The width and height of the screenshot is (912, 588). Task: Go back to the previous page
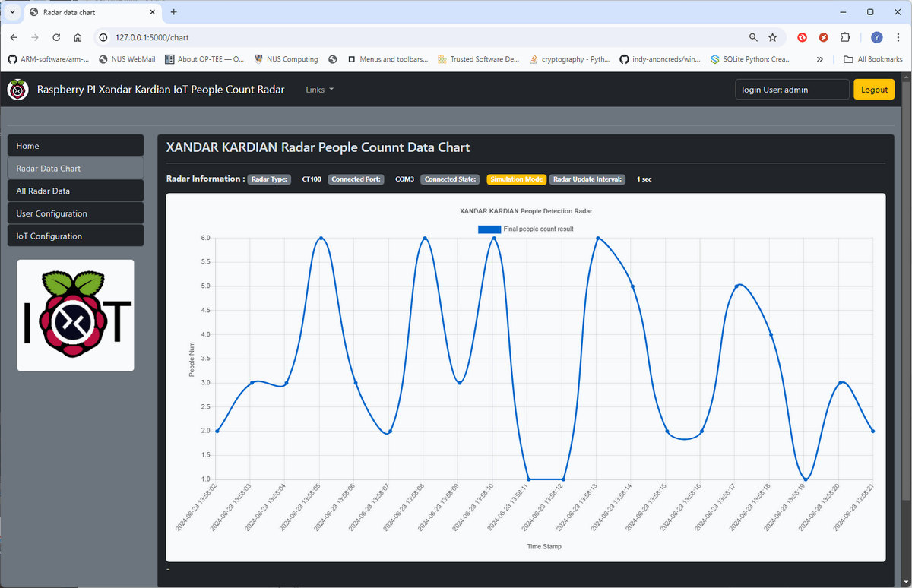[x=14, y=37]
